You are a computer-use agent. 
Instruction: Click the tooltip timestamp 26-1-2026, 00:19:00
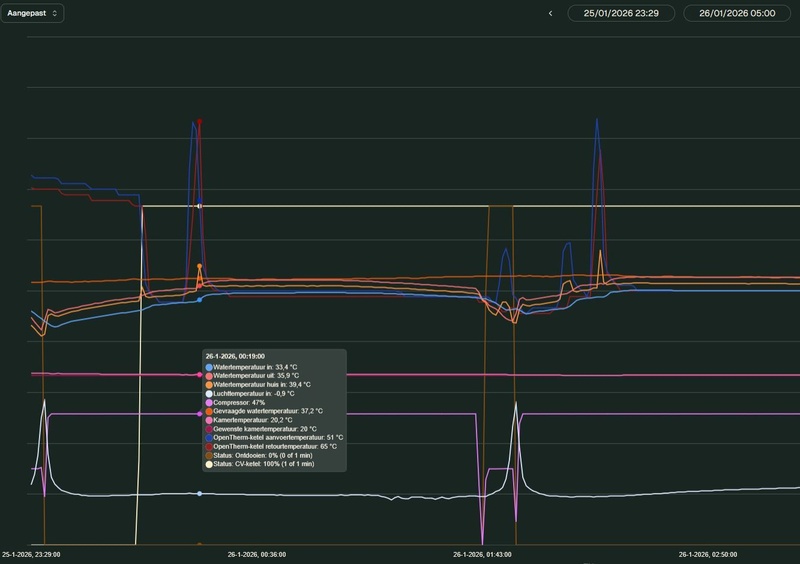pos(235,356)
